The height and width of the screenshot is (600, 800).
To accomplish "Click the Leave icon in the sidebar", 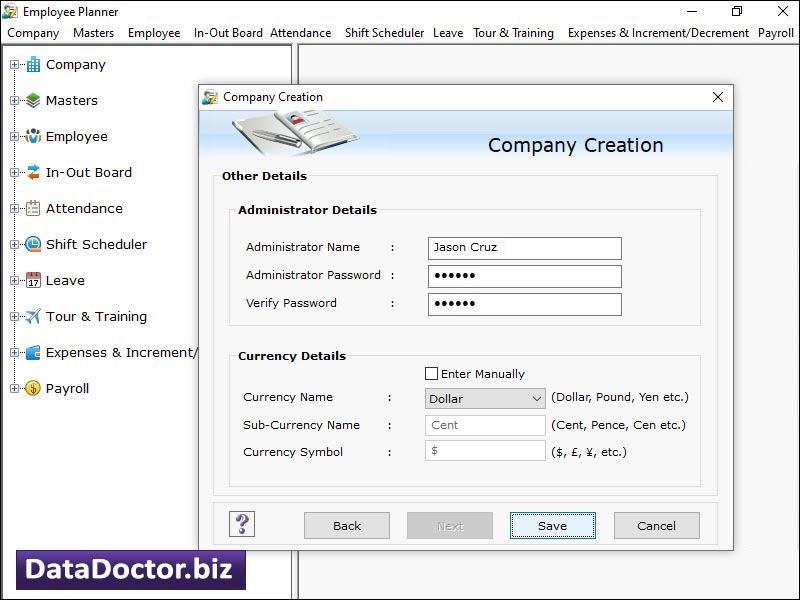I will [33, 280].
